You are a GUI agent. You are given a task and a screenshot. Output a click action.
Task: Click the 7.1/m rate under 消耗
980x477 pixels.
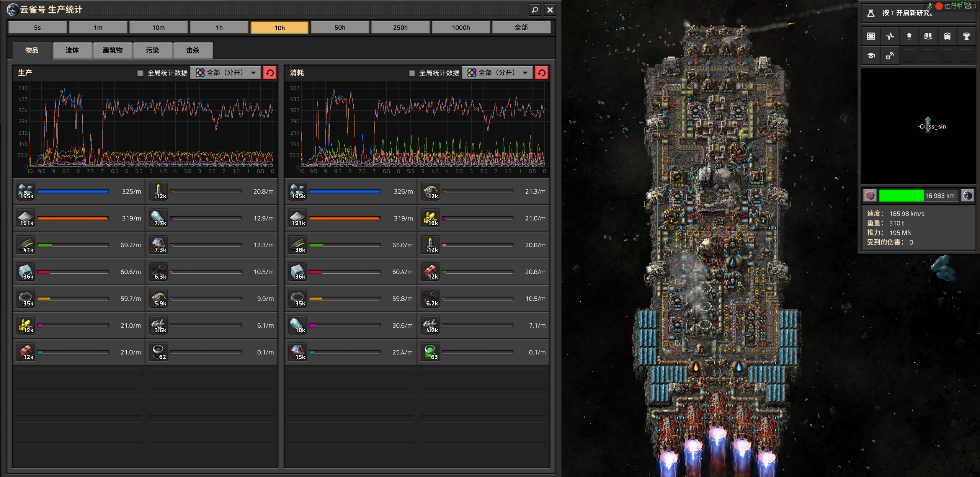click(x=537, y=325)
